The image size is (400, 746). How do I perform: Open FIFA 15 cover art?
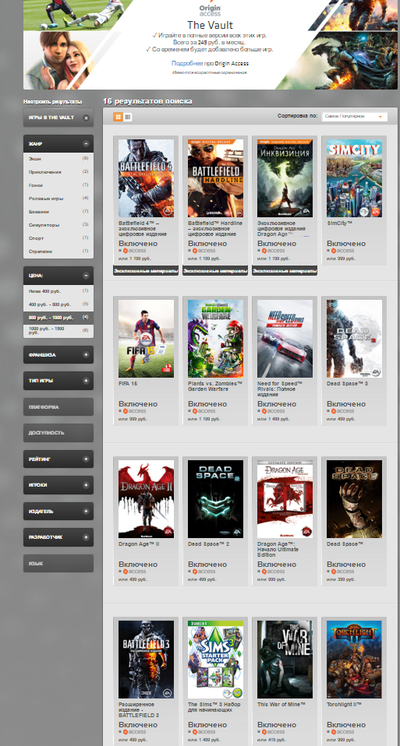coord(146,338)
